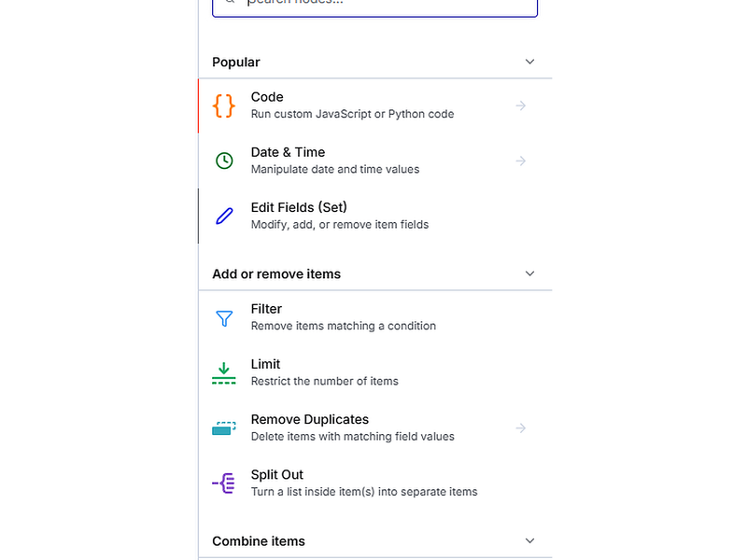
Task: Choose the Filter node title
Action: (266, 309)
